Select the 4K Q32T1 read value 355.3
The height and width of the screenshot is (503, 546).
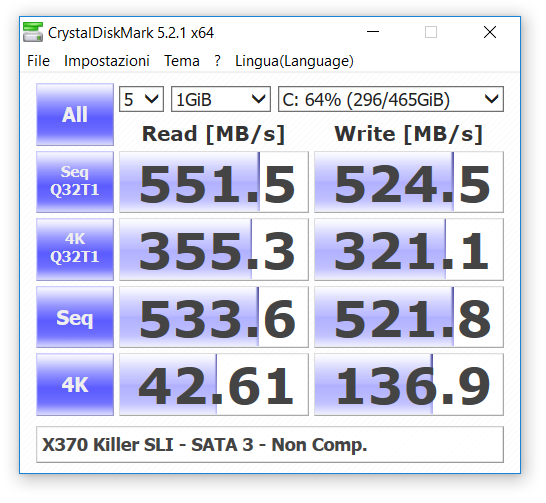click(214, 249)
